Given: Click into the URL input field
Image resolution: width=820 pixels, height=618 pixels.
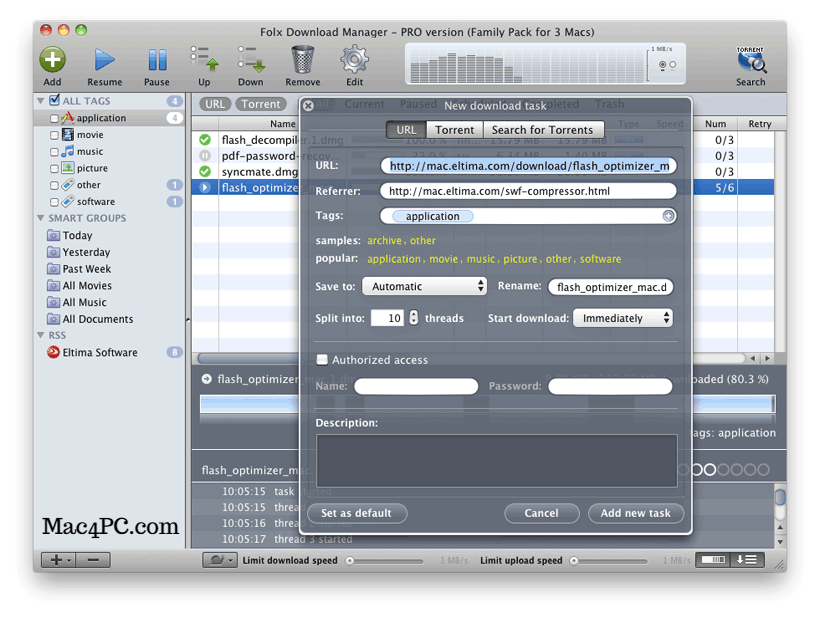Looking at the screenshot, I should pyautogui.click(x=528, y=166).
